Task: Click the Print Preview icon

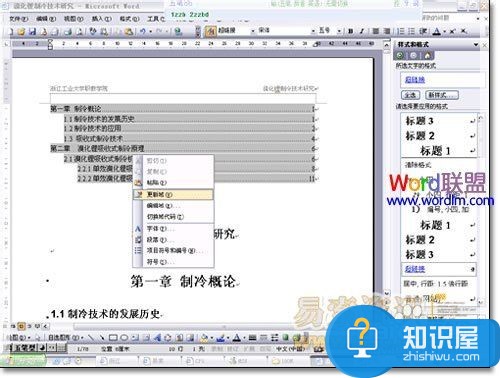Action: [x=80, y=32]
